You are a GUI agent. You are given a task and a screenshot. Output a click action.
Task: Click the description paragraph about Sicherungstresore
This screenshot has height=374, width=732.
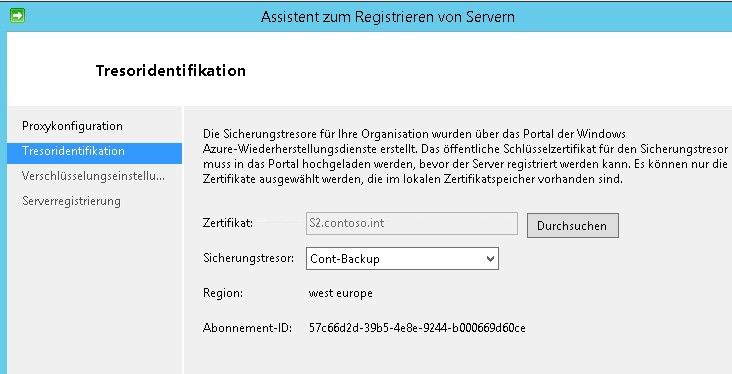coord(465,156)
